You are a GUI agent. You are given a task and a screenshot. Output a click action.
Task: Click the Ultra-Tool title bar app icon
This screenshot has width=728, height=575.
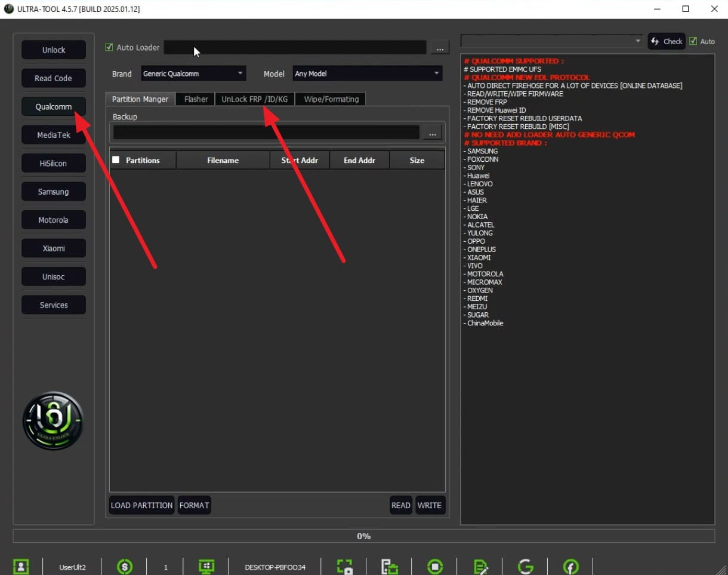point(8,9)
